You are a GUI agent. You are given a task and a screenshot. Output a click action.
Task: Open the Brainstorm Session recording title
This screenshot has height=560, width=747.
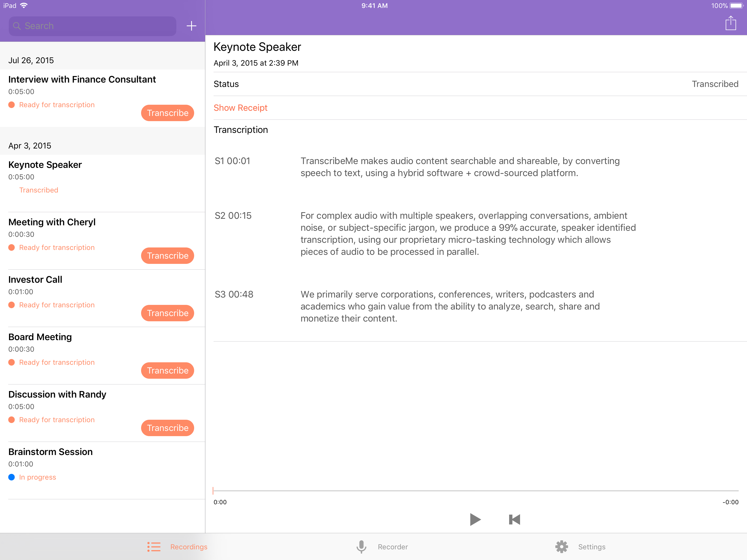point(50,452)
